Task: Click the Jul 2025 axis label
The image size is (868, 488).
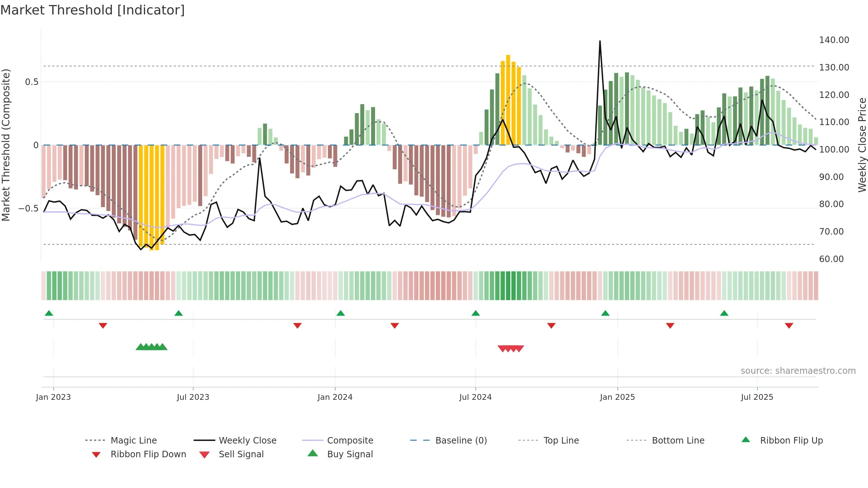Action: click(x=757, y=397)
